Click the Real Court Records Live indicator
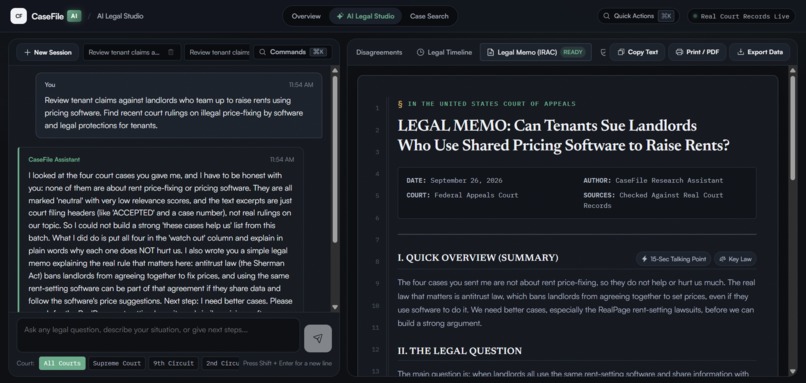Screen dimensions: 806x383 tap(740, 16)
